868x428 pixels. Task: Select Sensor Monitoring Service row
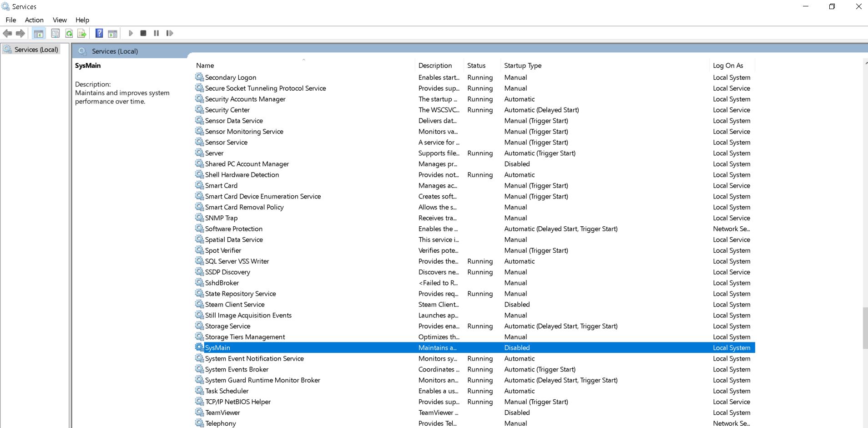click(474, 132)
